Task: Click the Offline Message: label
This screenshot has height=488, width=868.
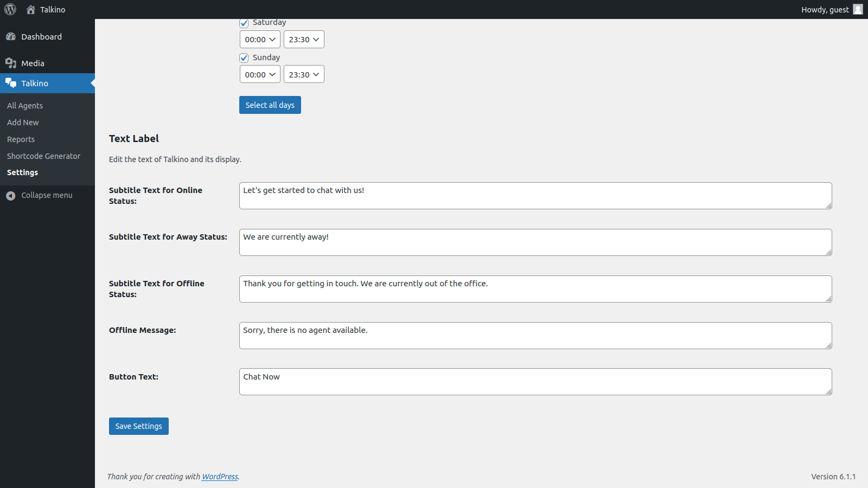Action: (143, 330)
